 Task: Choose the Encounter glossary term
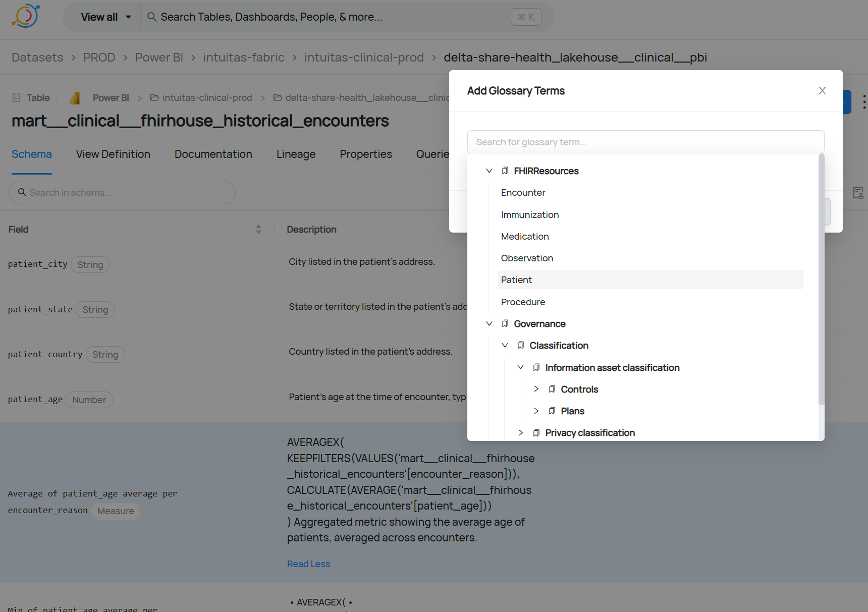click(523, 193)
